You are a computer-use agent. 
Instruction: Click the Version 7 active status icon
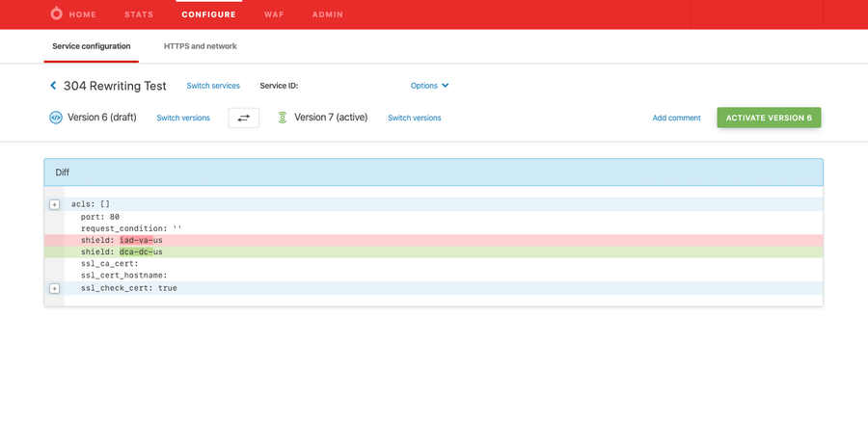pos(283,118)
